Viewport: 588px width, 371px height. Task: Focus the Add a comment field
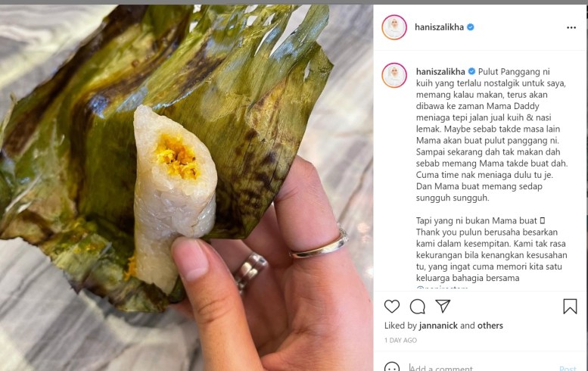(x=469, y=368)
